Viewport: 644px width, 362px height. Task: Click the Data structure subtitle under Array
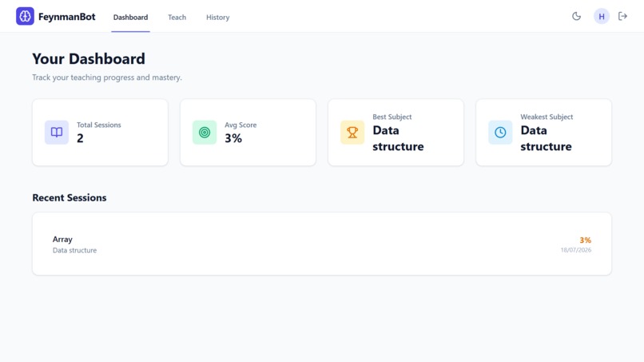75,250
